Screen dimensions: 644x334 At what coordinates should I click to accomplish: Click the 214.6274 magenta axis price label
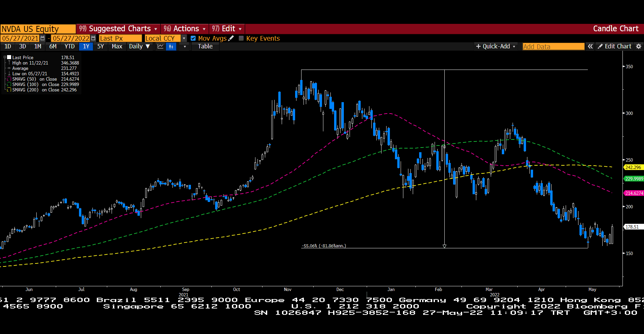(634, 193)
